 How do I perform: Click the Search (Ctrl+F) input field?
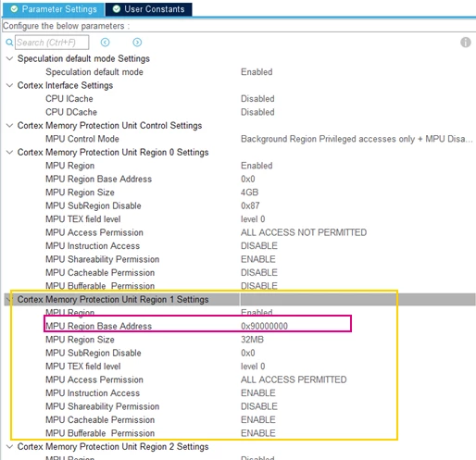pos(52,43)
